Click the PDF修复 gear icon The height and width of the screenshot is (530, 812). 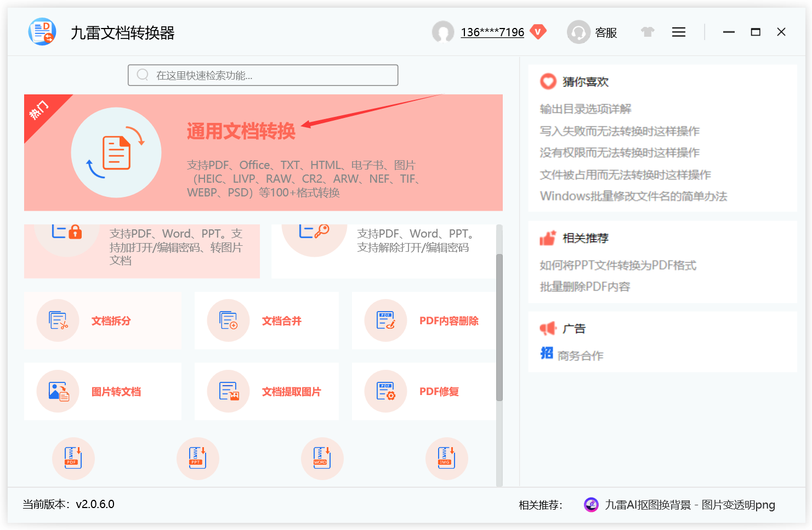tap(386, 391)
